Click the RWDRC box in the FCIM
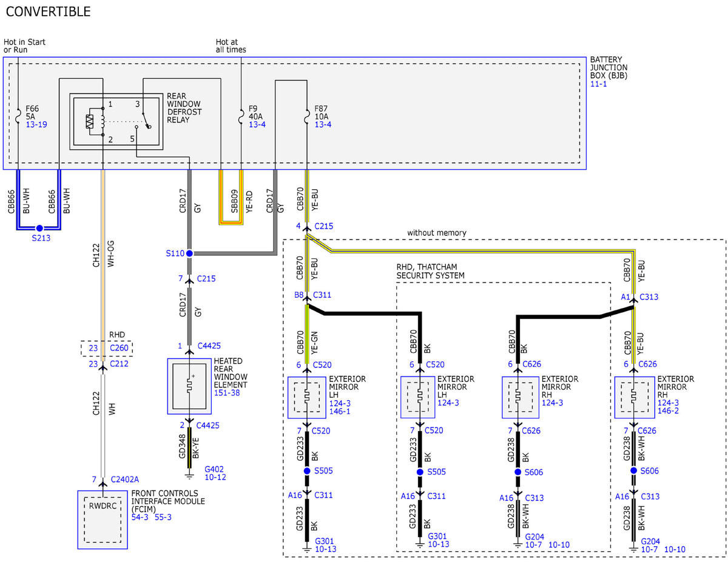The height and width of the screenshot is (562, 728). (x=103, y=505)
